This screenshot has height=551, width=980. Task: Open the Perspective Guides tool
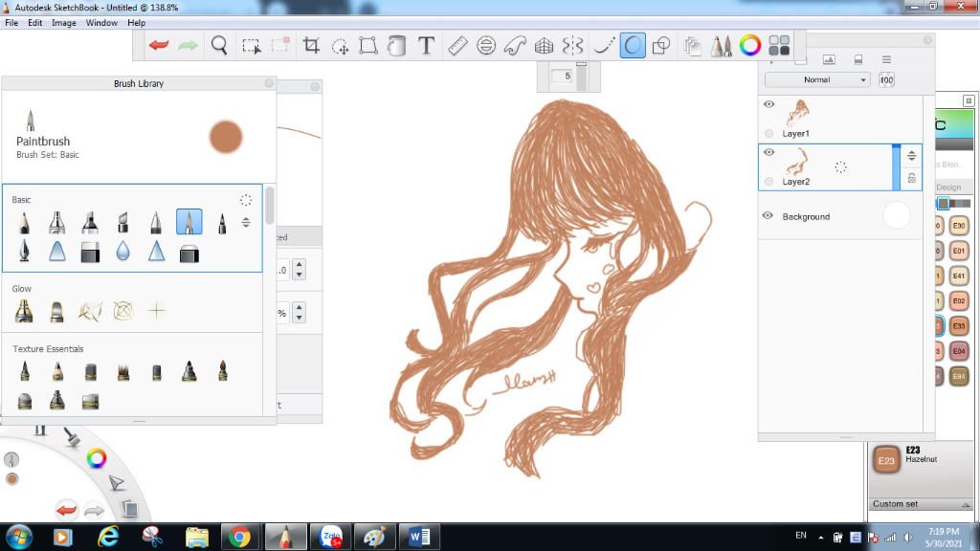tap(544, 46)
